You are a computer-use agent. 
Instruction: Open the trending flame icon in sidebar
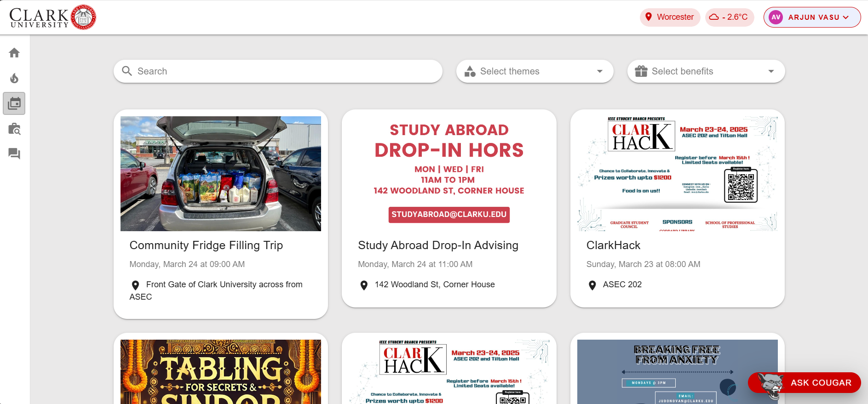click(14, 78)
